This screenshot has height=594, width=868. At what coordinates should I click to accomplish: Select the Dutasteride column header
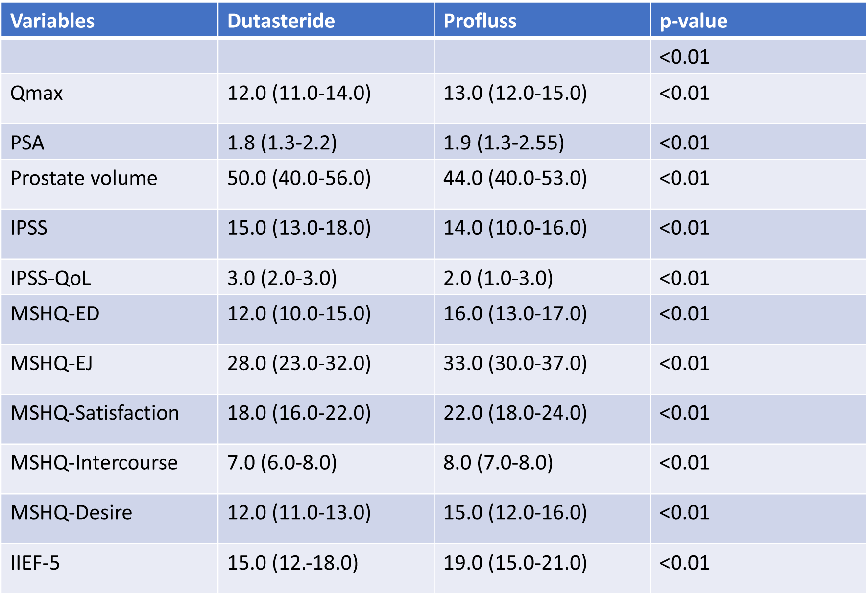(281, 21)
